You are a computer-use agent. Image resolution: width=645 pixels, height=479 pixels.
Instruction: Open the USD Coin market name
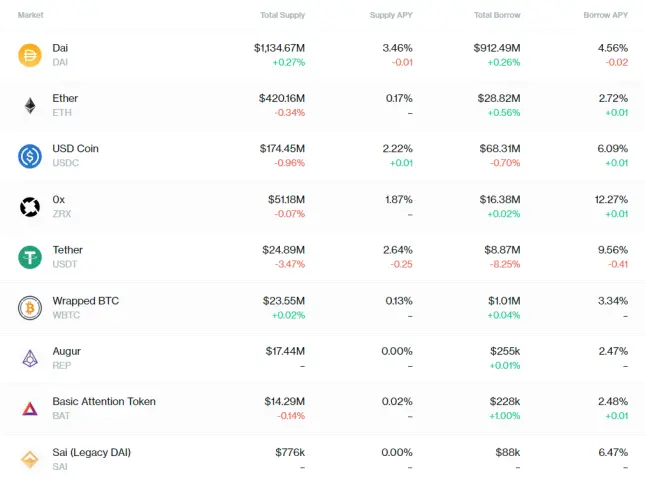click(75, 149)
